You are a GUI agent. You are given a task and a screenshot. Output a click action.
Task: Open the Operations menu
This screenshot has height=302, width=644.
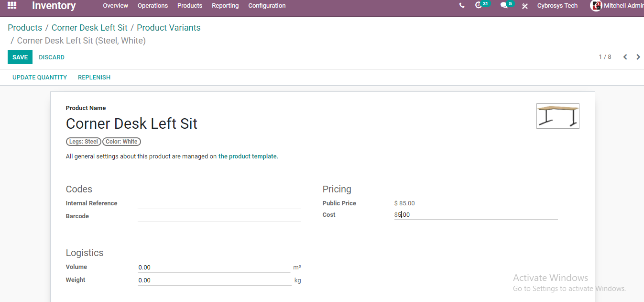[x=153, y=6]
